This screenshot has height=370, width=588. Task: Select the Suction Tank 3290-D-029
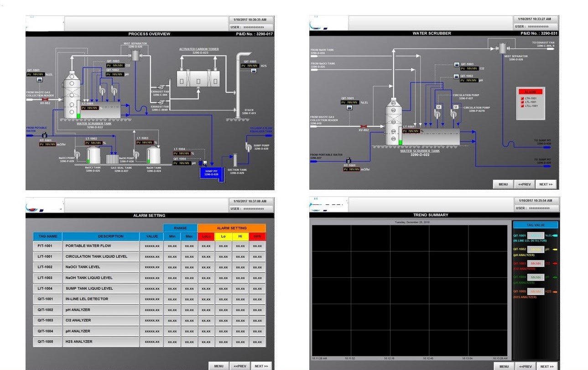click(x=236, y=160)
